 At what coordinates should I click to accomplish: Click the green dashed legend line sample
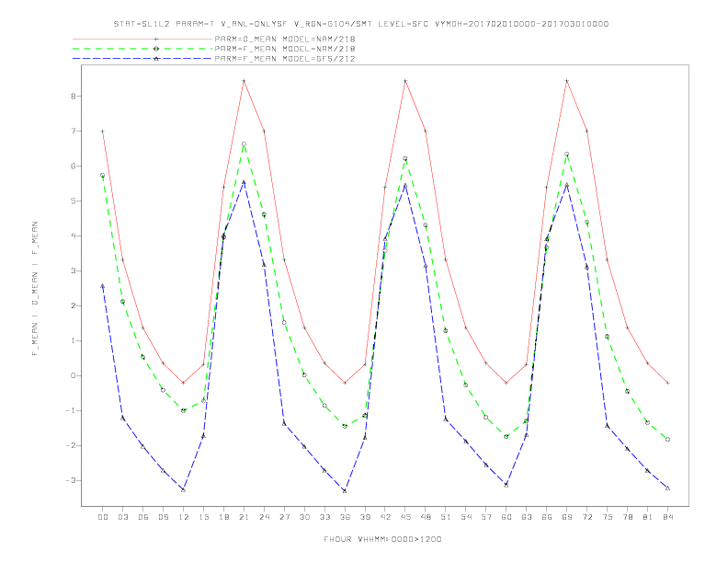click(x=142, y=49)
